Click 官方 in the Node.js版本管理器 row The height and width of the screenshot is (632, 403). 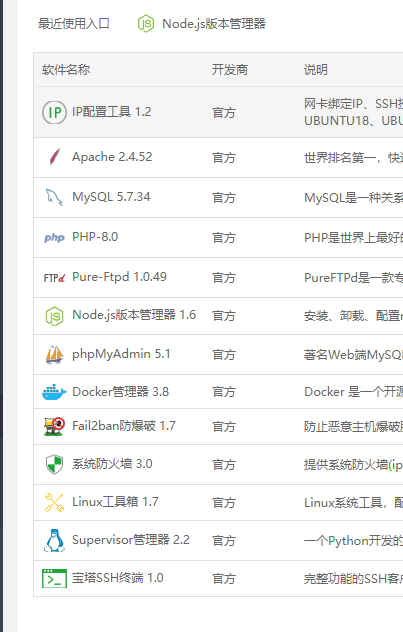pos(224,316)
